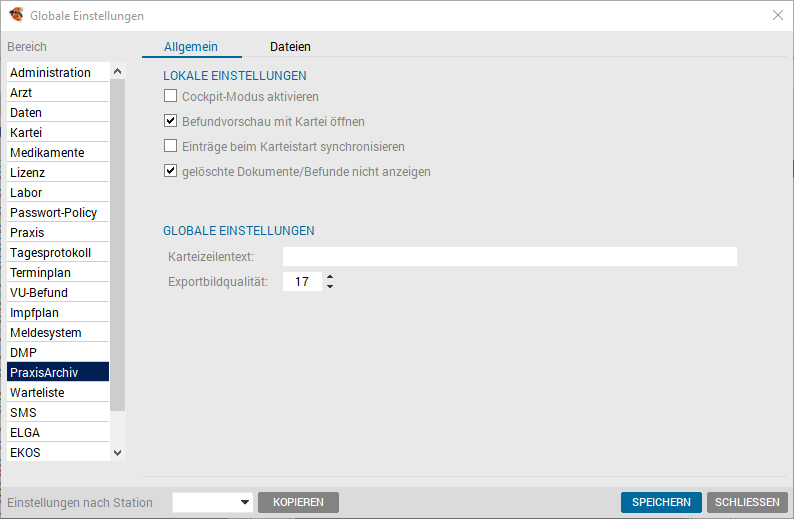The width and height of the screenshot is (794, 519).
Task: Select Labor in the Bereich list
Action: [x=58, y=192]
